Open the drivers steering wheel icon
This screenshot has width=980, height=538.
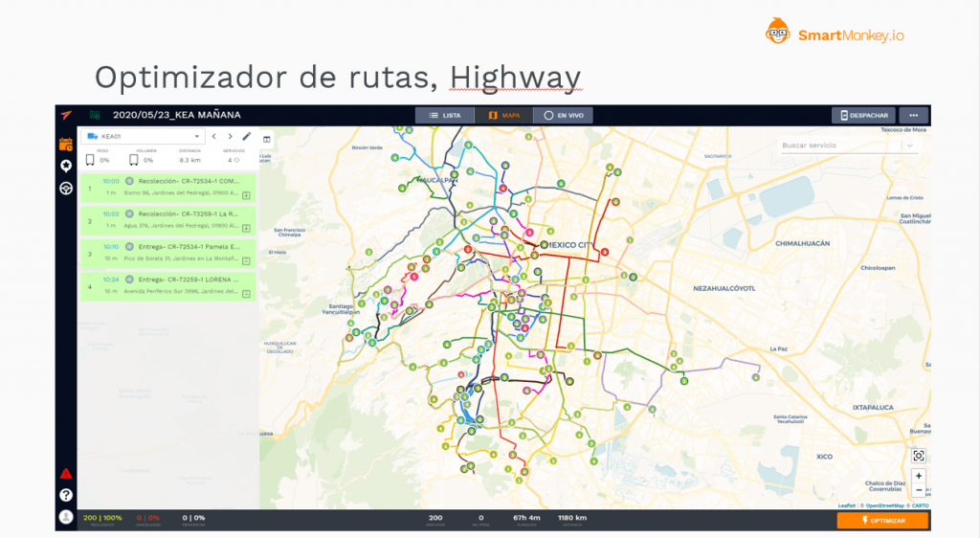(x=66, y=188)
